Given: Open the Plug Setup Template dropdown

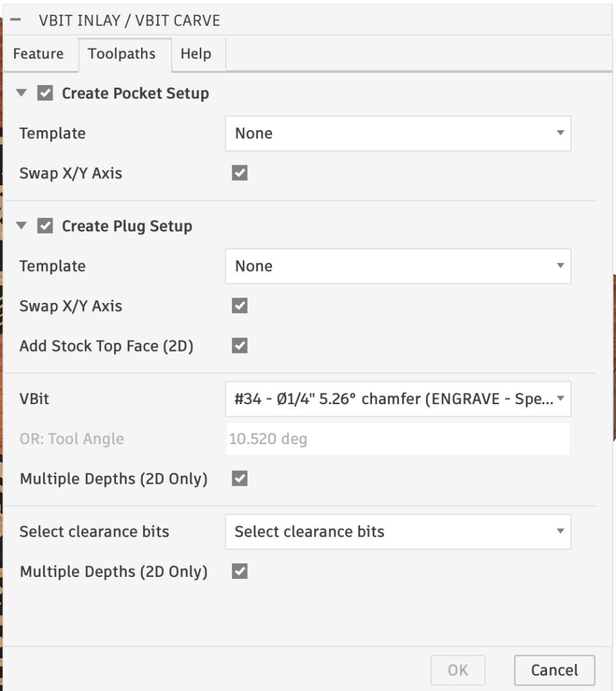Looking at the screenshot, I should point(398,266).
